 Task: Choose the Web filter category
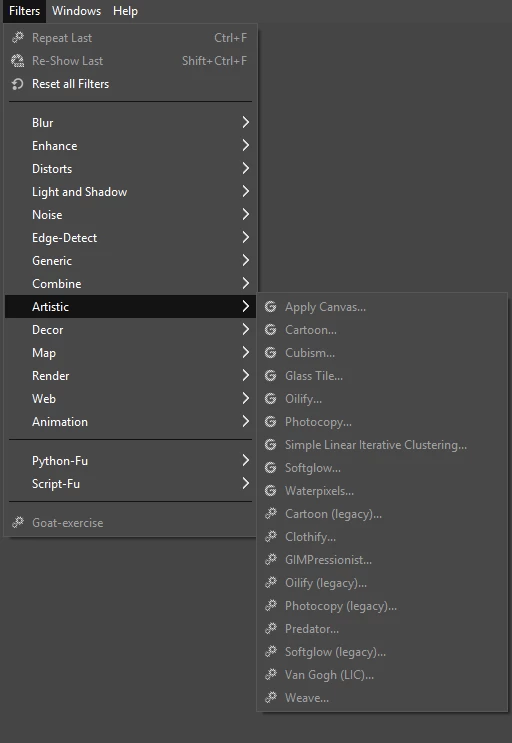(130, 399)
